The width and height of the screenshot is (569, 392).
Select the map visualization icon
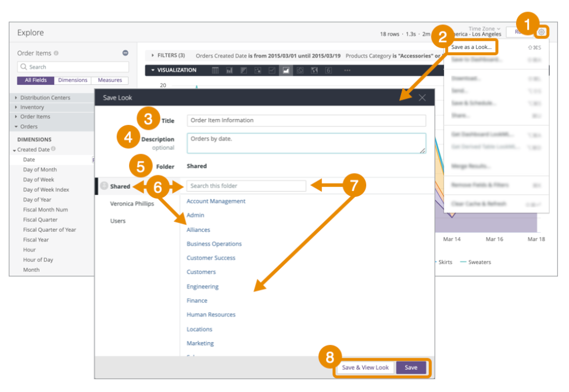[x=314, y=70]
